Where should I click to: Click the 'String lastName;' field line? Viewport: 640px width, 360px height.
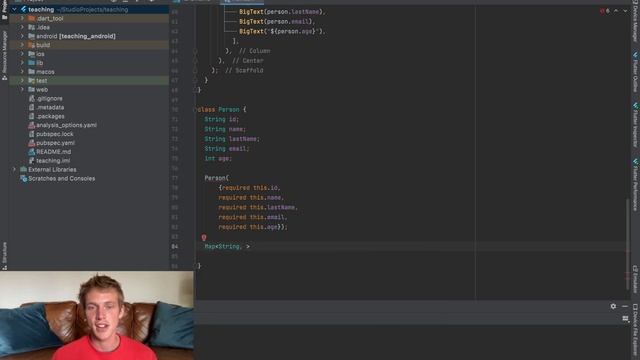[x=232, y=139]
